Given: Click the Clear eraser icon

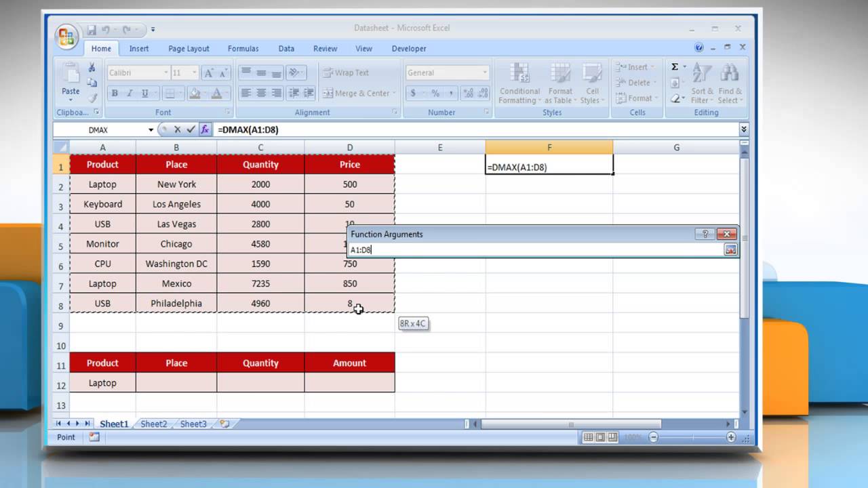Looking at the screenshot, I should coord(675,98).
